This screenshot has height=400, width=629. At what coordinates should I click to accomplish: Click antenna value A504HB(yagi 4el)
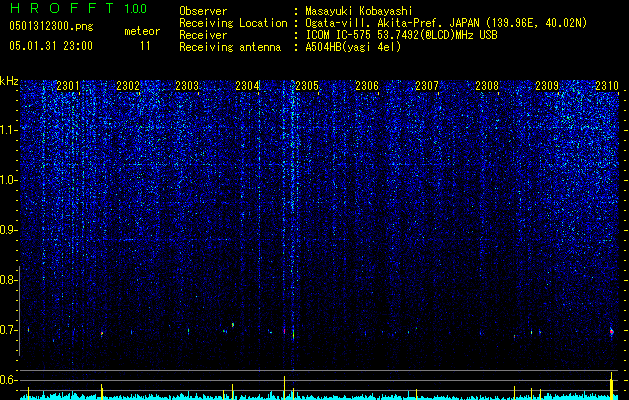(353, 47)
